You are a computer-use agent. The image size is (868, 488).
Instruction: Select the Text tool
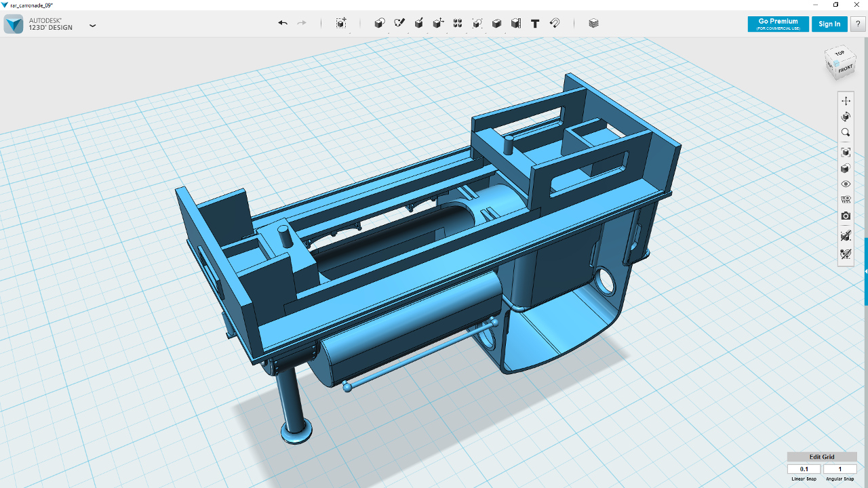[x=535, y=23]
